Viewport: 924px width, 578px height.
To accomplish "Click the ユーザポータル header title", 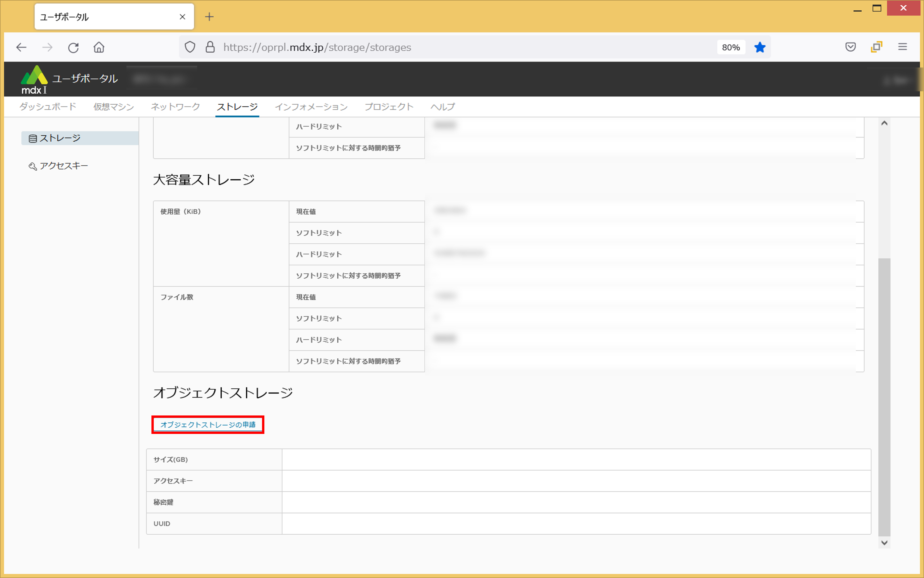I will click(x=85, y=78).
